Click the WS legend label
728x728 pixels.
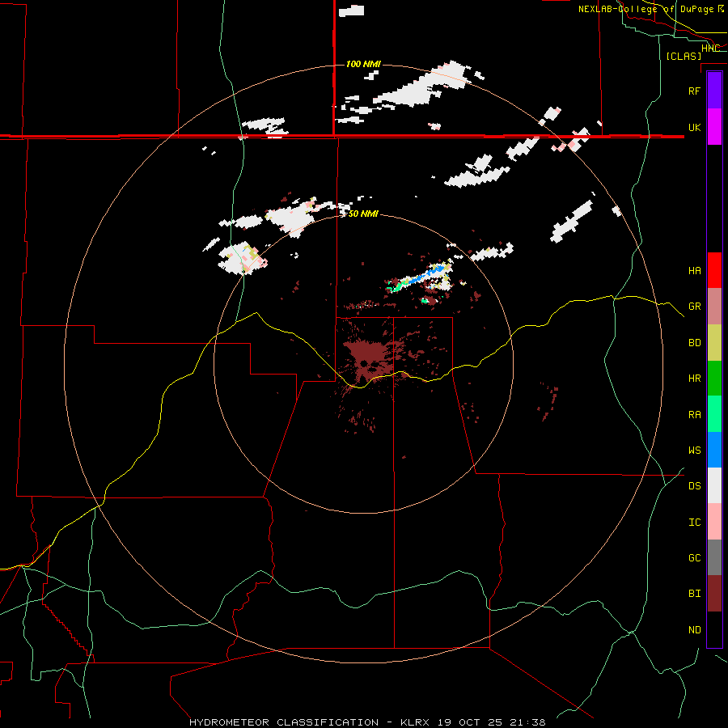tap(694, 451)
